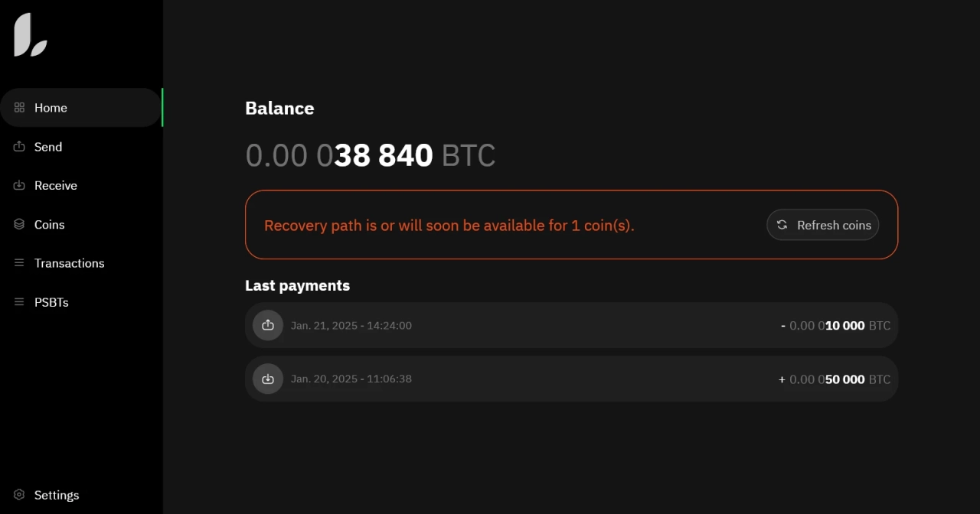Click the circular refresh arrows icon
This screenshot has width=980, height=514.
pyautogui.click(x=782, y=225)
